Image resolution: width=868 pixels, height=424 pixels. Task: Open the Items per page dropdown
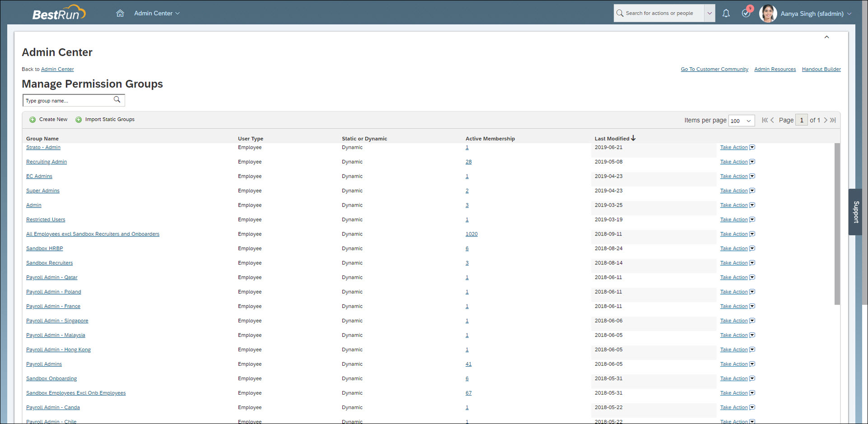741,121
